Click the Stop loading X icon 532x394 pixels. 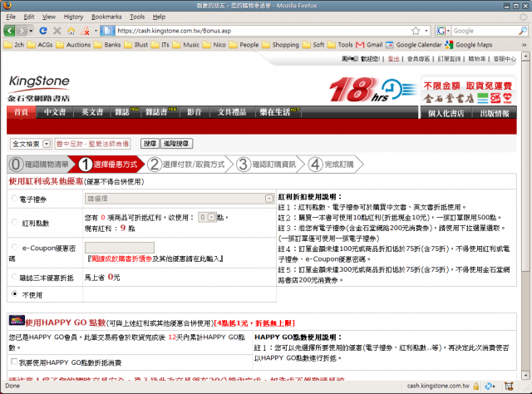click(x=57, y=31)
